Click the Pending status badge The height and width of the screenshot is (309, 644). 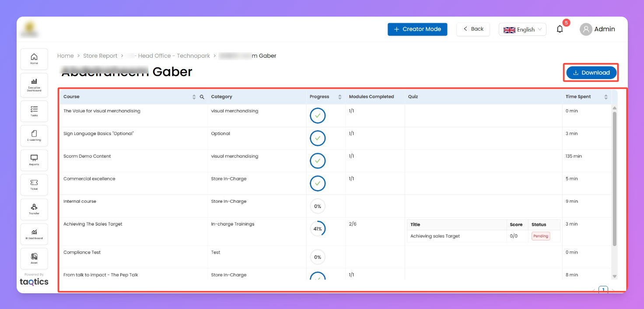click(541, 236)
